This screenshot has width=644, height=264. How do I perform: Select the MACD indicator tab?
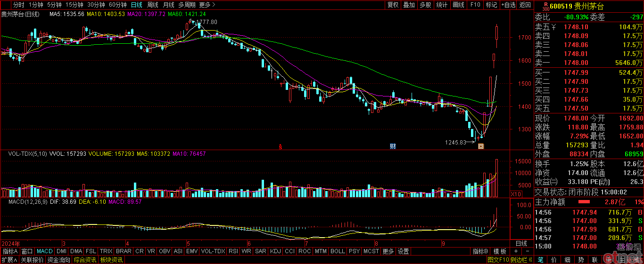(x=45, y=251)
